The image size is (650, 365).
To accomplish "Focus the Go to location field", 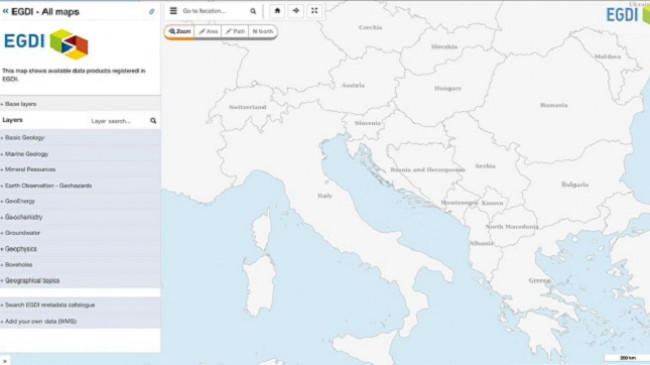I will click(214, 11).
